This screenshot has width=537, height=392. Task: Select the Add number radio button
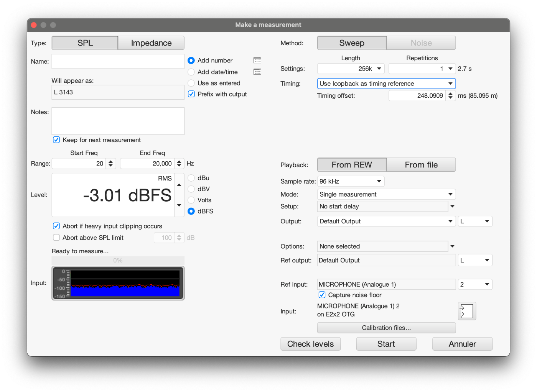(x=191, y=61)
